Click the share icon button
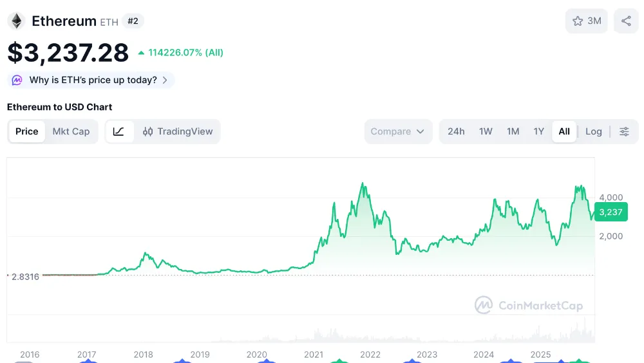 626,21
